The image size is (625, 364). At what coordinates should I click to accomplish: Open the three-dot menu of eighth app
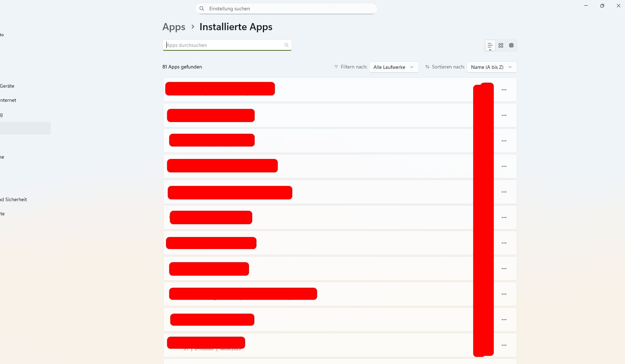point(504,269)
